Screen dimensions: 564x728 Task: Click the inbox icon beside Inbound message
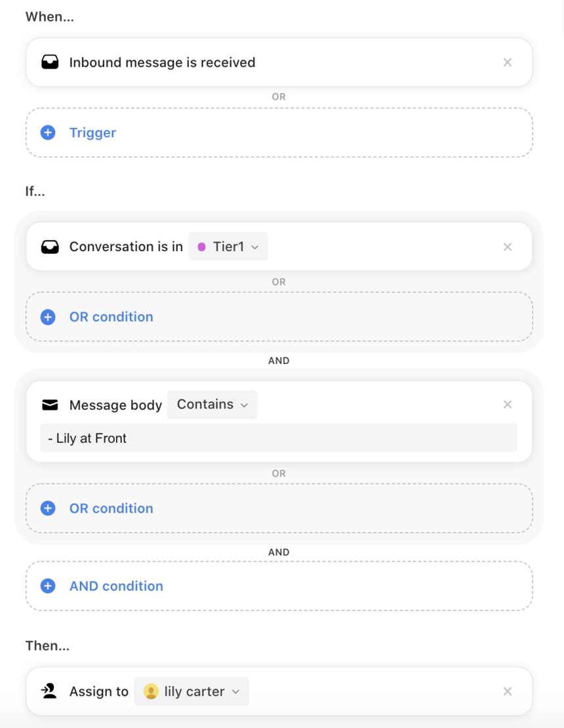point(50,62)
